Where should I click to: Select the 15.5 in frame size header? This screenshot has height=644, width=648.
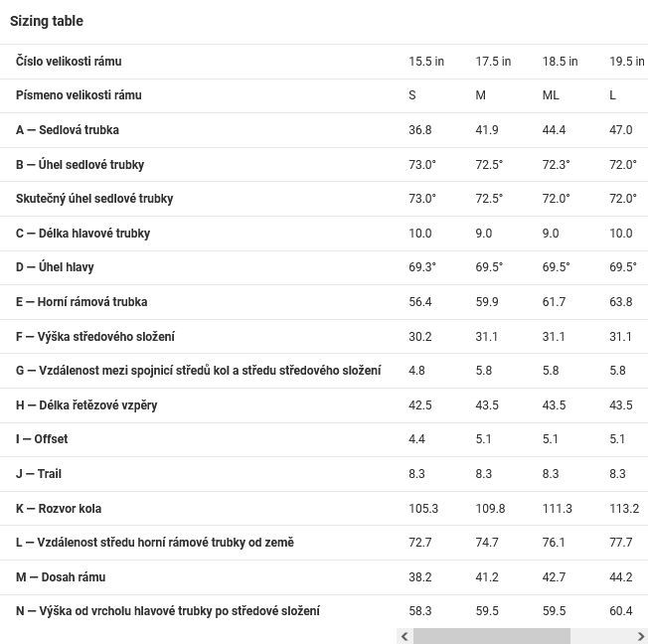[x=426, y=62]
